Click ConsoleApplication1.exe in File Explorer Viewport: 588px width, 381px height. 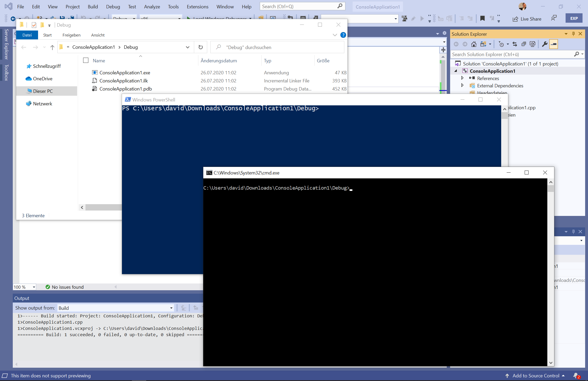[x=125, y=72]
